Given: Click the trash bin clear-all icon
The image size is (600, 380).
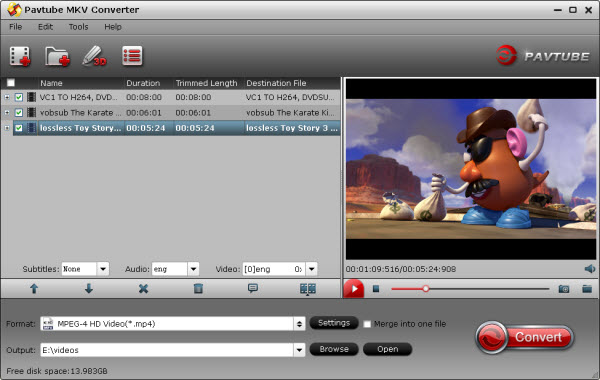Looking at the screenshot, I should [198, 289].
